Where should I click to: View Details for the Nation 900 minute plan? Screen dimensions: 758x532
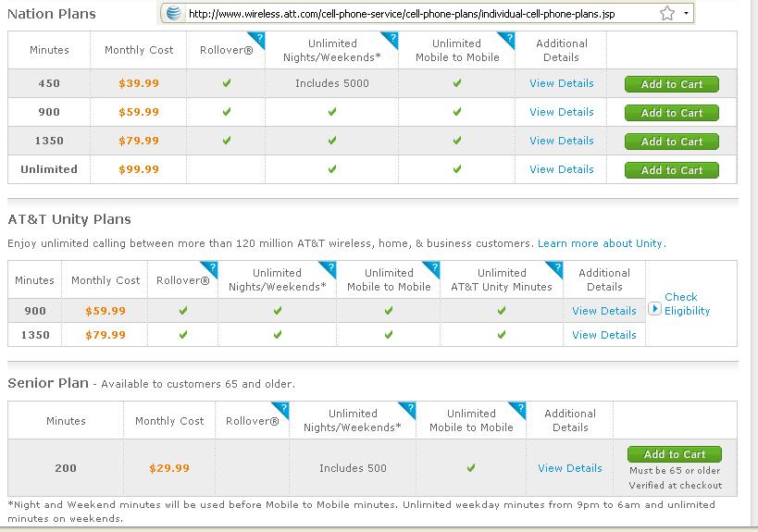click(561, 112)
